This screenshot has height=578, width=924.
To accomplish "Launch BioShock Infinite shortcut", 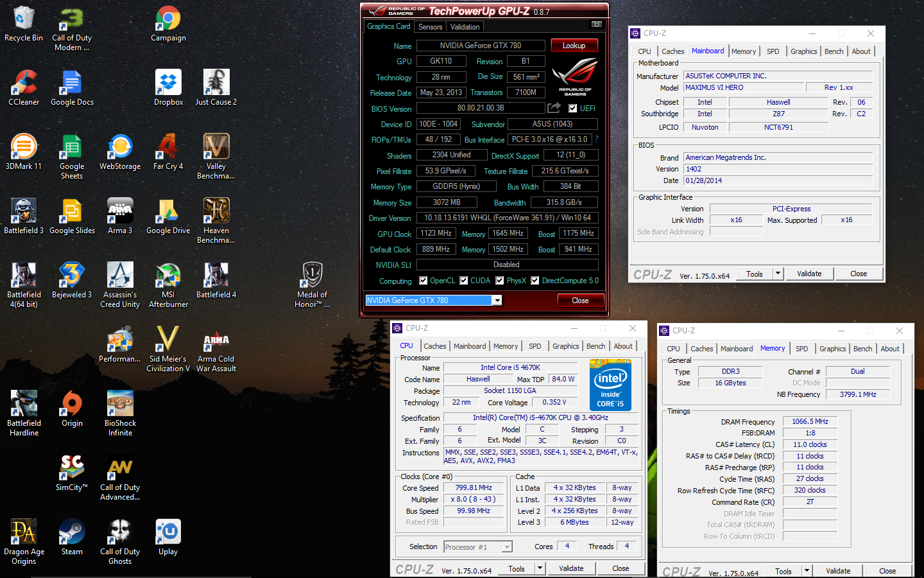I will point(120,414).
